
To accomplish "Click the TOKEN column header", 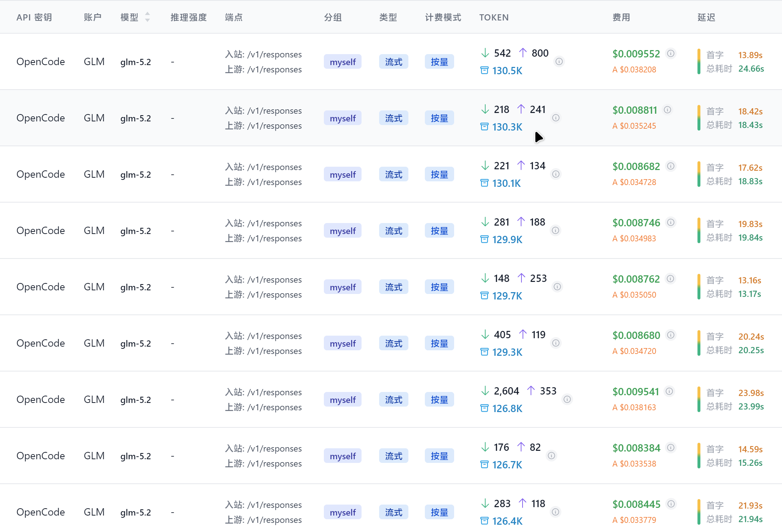I will pyautogui.click(x=494, y=17).
